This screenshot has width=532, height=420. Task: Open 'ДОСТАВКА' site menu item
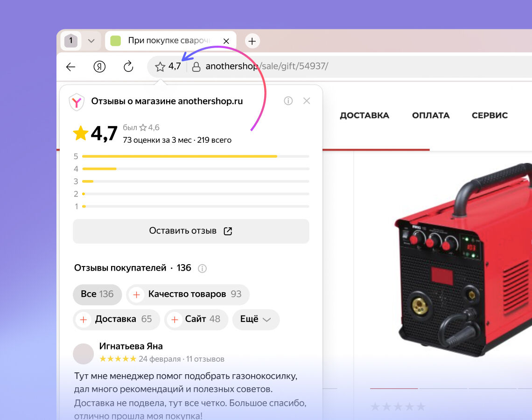[x=364, y=115]
